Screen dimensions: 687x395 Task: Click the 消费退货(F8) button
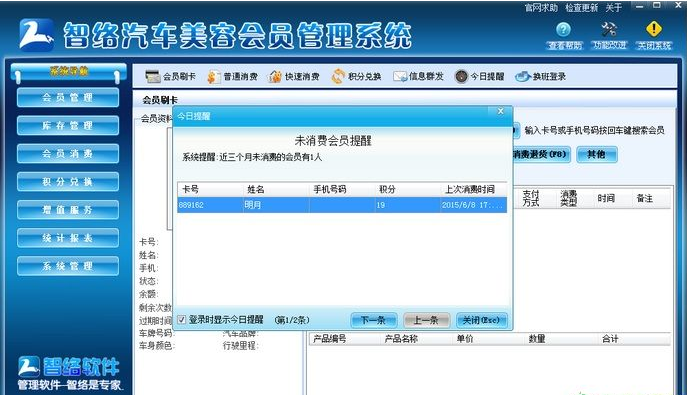tap(541, 154)
